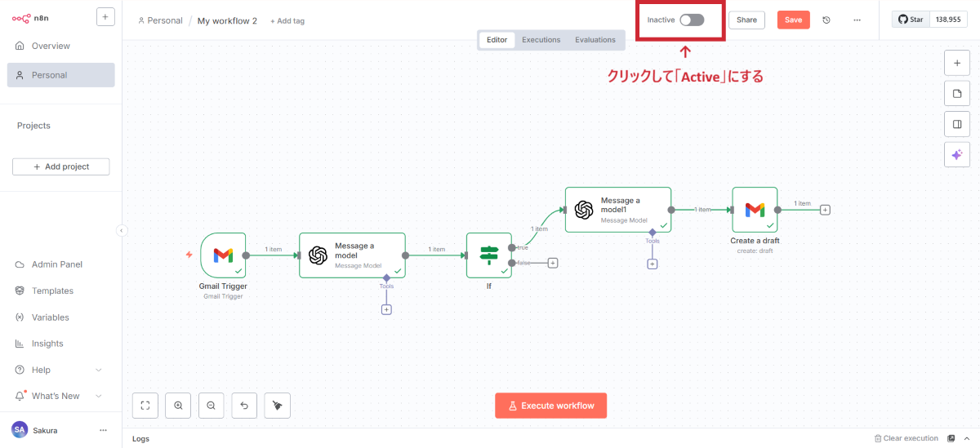Expand the Help menu chevron
The image size is (980, 448).
tap(99, 370)
